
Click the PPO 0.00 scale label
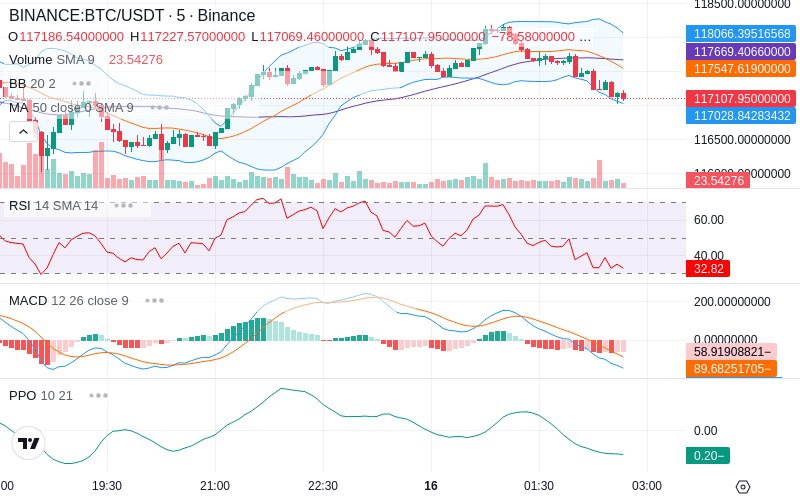pyautogui.click(x=705, y=431)
